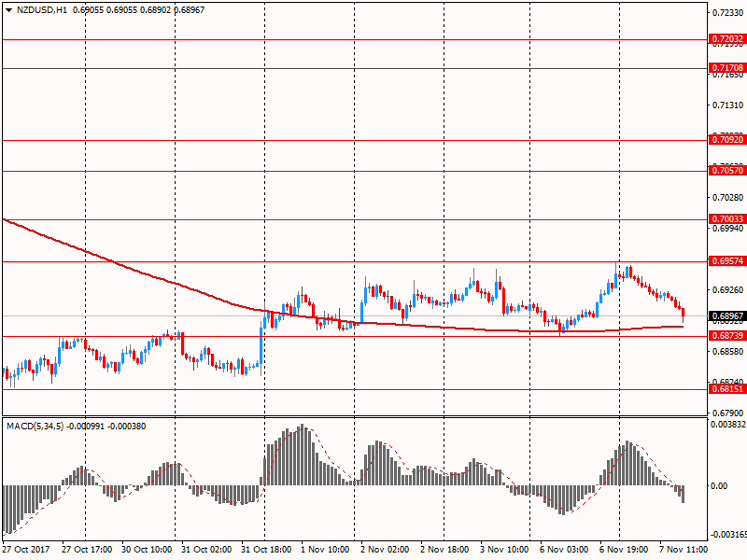Click the 31 Oct 18:00 time label
This screenshot has width=747, height=560.
266,549
